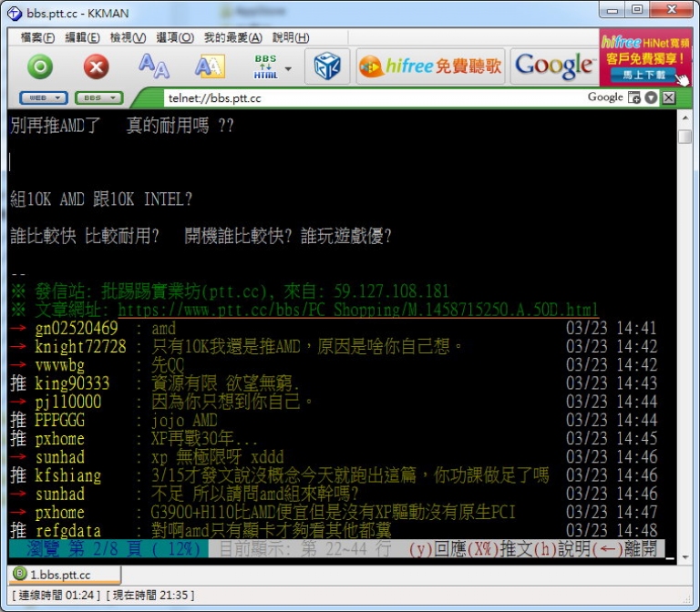Click comment user vwvwbg
Viewport: 700px width, 612px height.
click(x=59, y=365)
